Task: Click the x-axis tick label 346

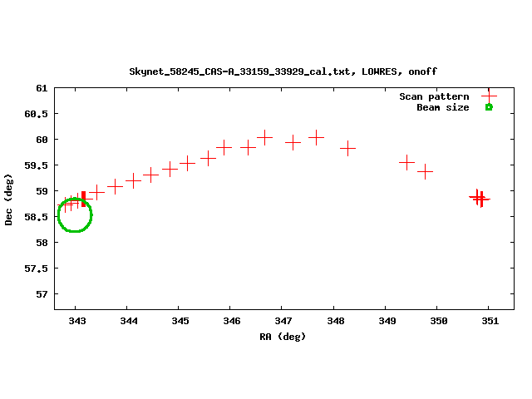Action: point(232,321)
